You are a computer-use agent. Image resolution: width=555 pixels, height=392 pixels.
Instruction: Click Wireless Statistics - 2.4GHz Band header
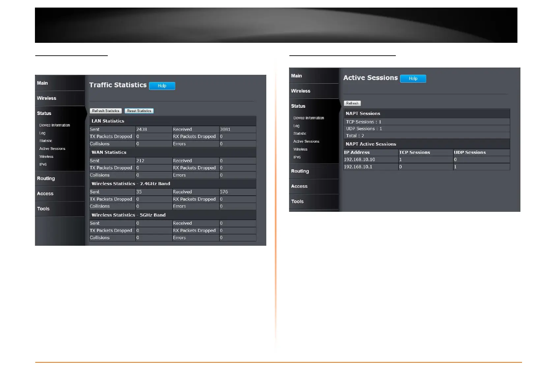pyautogui.click(x=173, y=183)
